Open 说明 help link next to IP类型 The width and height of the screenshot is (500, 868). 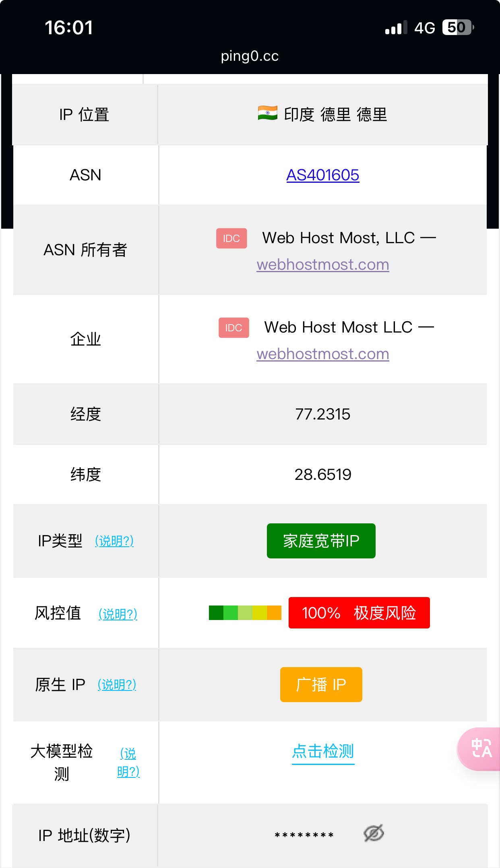(x=114, y=541)
